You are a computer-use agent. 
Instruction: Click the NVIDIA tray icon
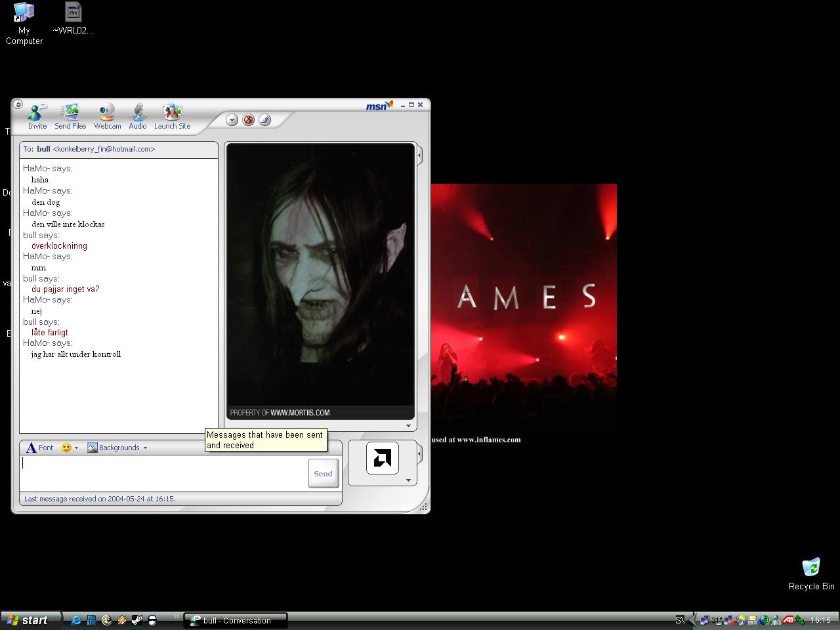[x=741, y=620]
